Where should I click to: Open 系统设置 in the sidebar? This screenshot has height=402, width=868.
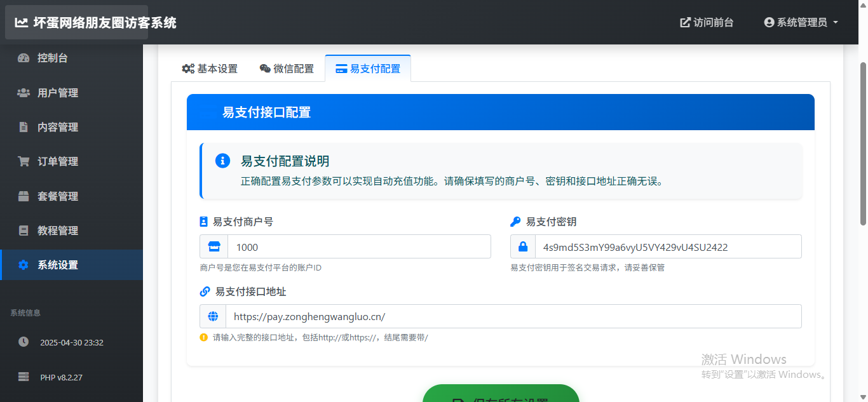(x=71, y=265)
